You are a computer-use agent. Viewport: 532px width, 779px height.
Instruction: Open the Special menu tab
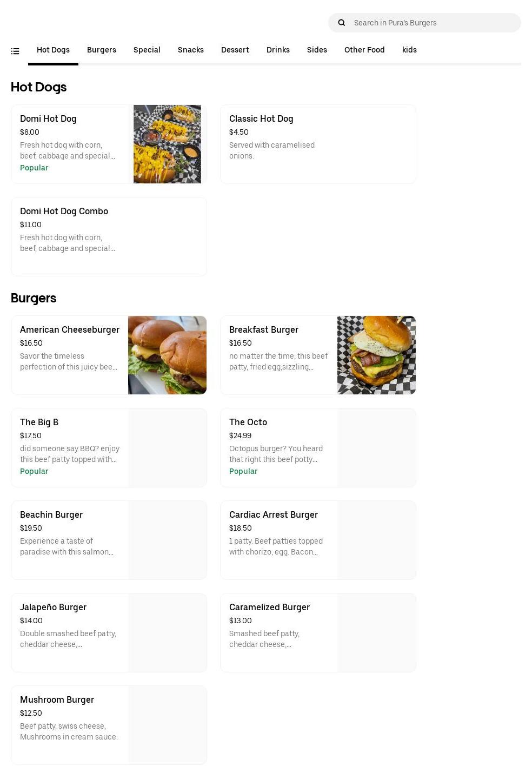point(147,50)
